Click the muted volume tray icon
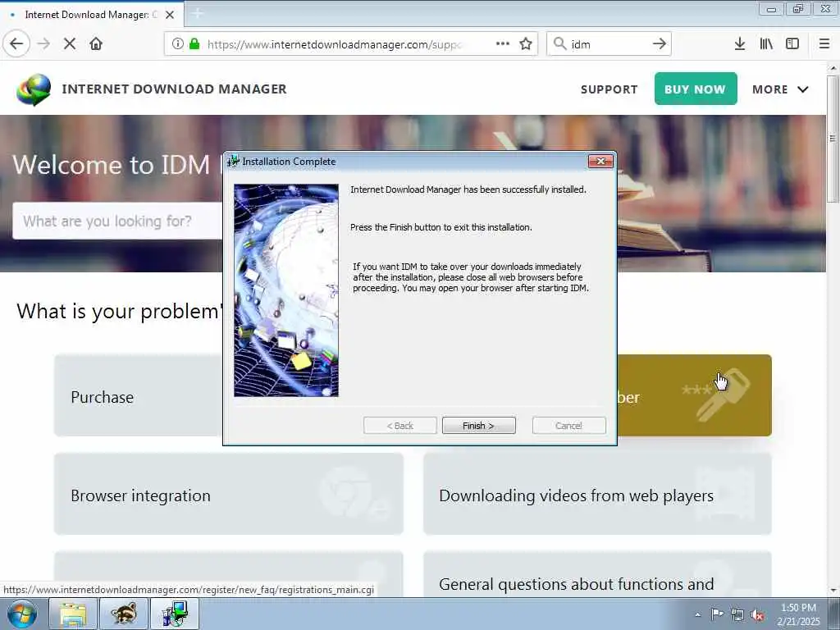840x630 pixels. (757, 615)
